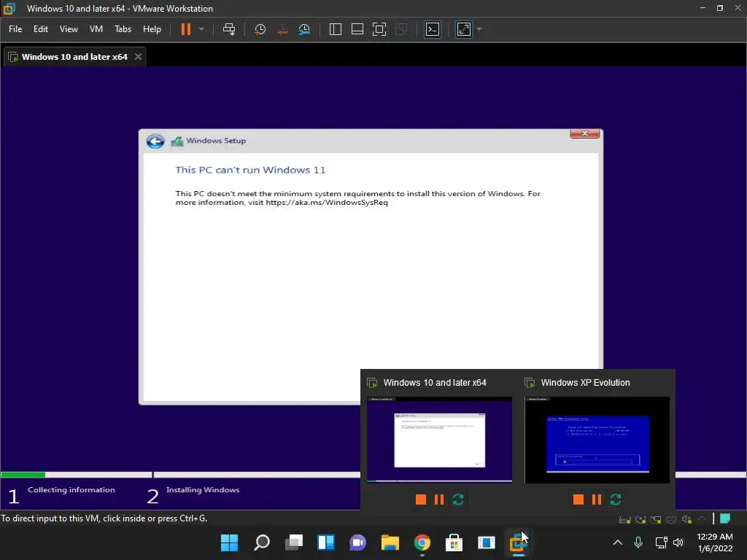Open Microsoft Store from the taskbar
Screen dimensions: 747x560
click(x=454, y=542)
